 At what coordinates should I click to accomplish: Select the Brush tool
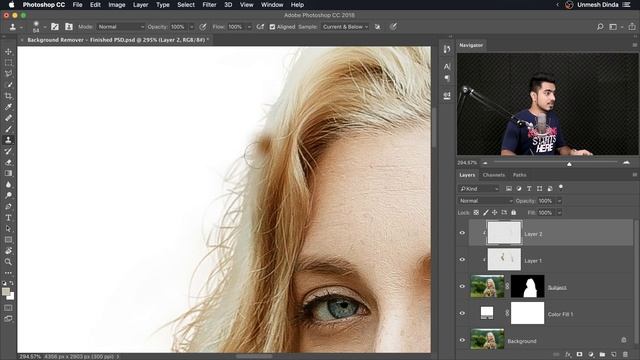[x=8, y=129]
